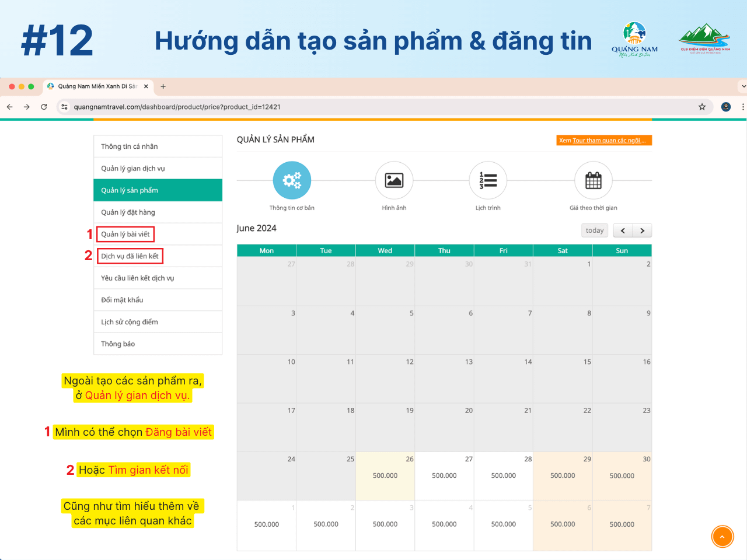Click the browser address bar URL

tap(177, 107)
